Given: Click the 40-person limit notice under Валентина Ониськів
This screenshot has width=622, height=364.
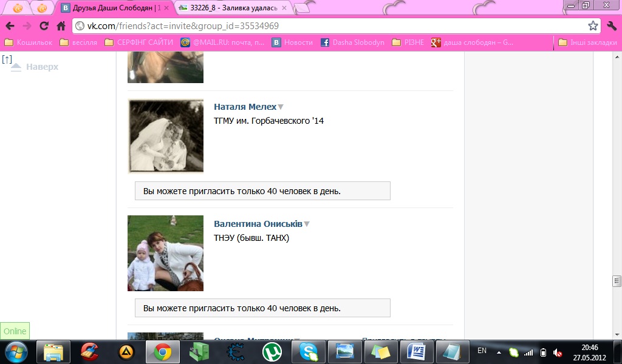Looking at the screenshot, I should click(262, 308).
